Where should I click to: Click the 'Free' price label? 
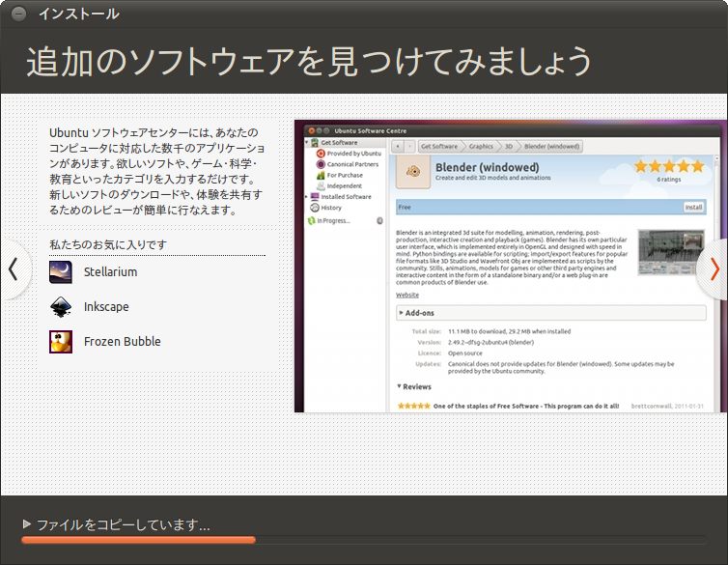[x=405, y=207]
